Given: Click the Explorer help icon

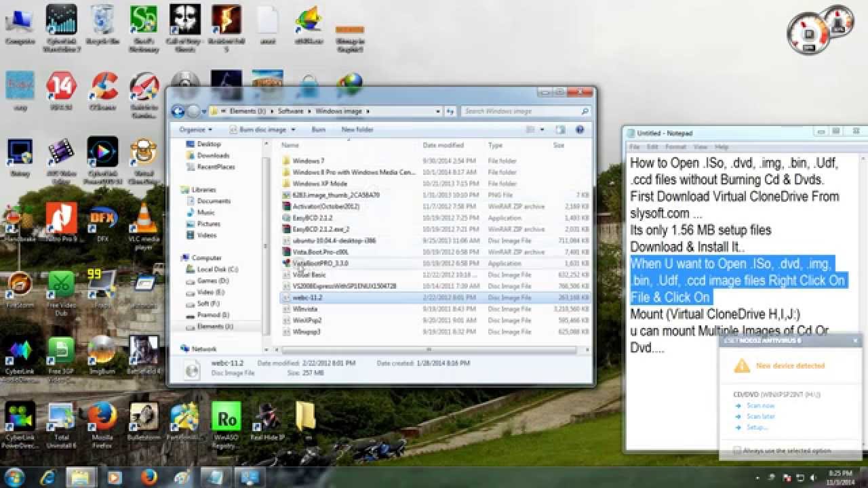Looking at the screenshot, I should [580, 129].
